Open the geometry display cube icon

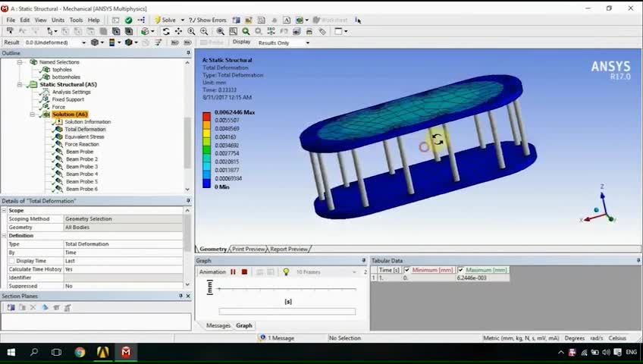(x=95, y=42)
